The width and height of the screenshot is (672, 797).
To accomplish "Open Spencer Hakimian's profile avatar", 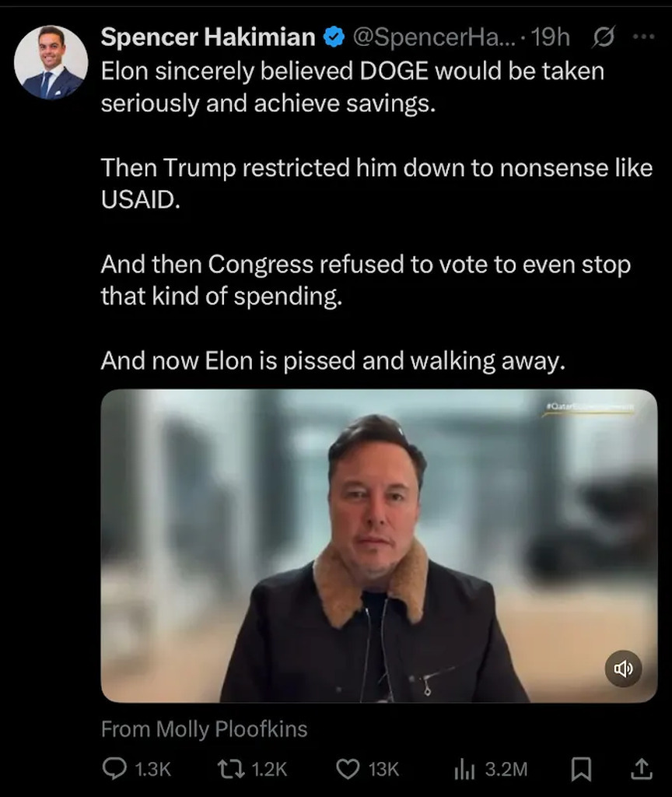I will coord(51,62).
